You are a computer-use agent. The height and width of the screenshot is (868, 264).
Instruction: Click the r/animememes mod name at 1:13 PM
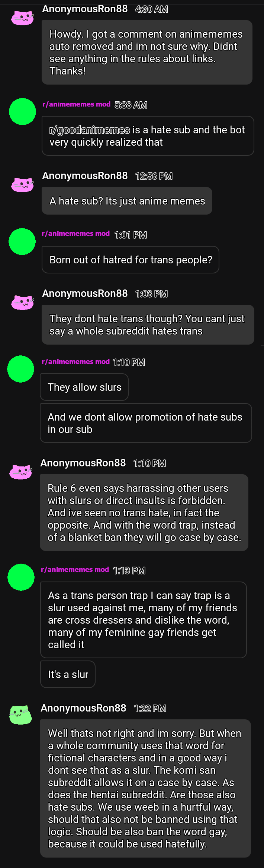pyautogui.click(x=75, y=570)
